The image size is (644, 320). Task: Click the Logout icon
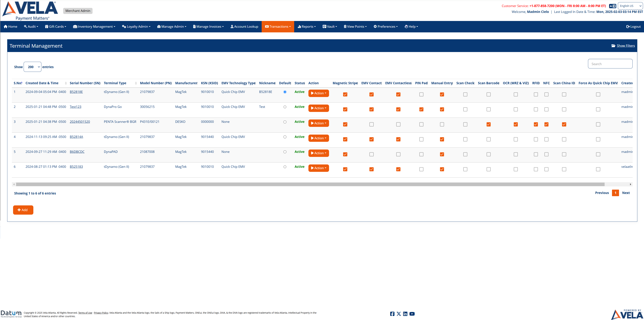click(628, 27)
